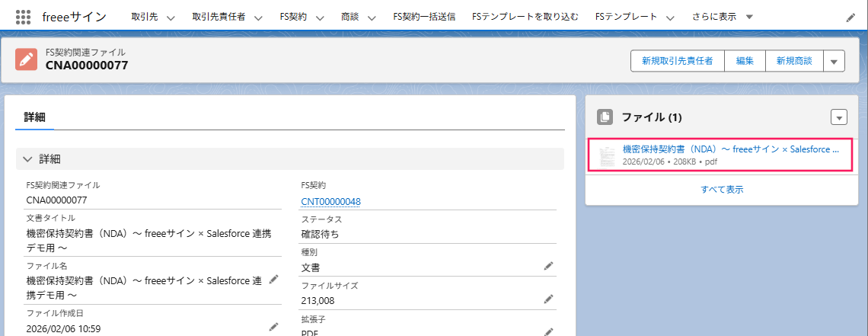Edit the ファイル作成日 field with pencil icon
The height and width of the screenshot is (336, 868).
(x=273, y=327)
